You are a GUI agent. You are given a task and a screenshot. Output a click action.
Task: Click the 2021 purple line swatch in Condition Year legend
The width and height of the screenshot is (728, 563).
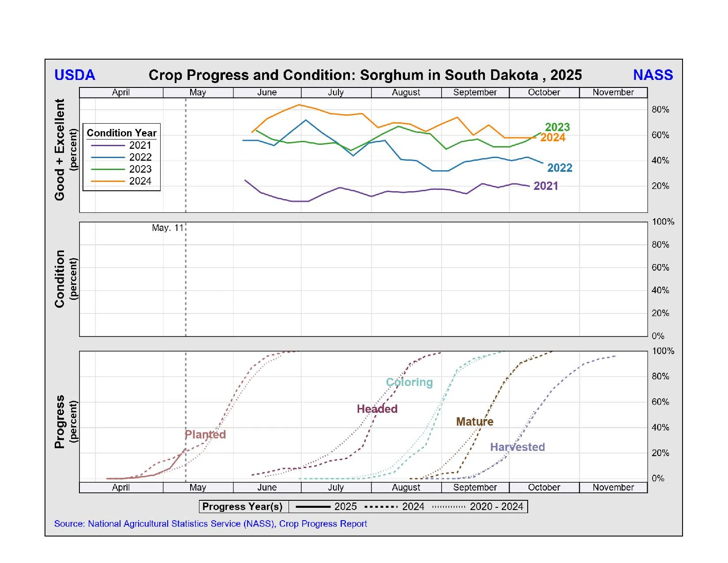pos(108,145)
